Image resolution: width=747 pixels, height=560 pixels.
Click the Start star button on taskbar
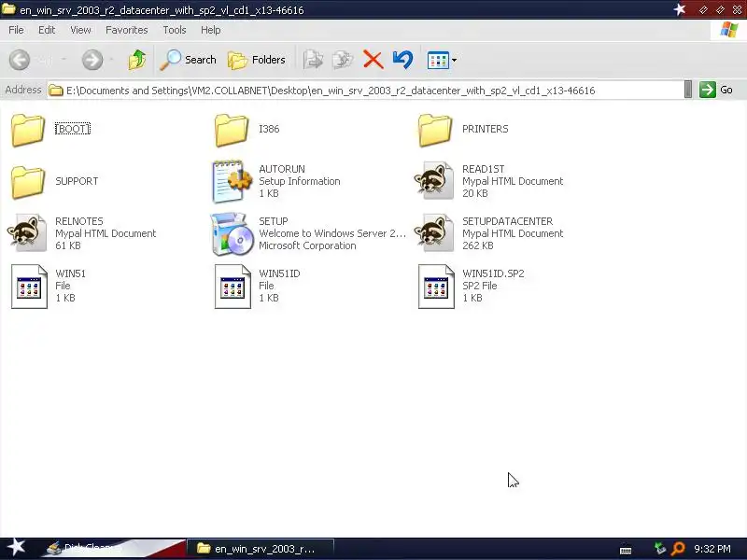(16, 547)
